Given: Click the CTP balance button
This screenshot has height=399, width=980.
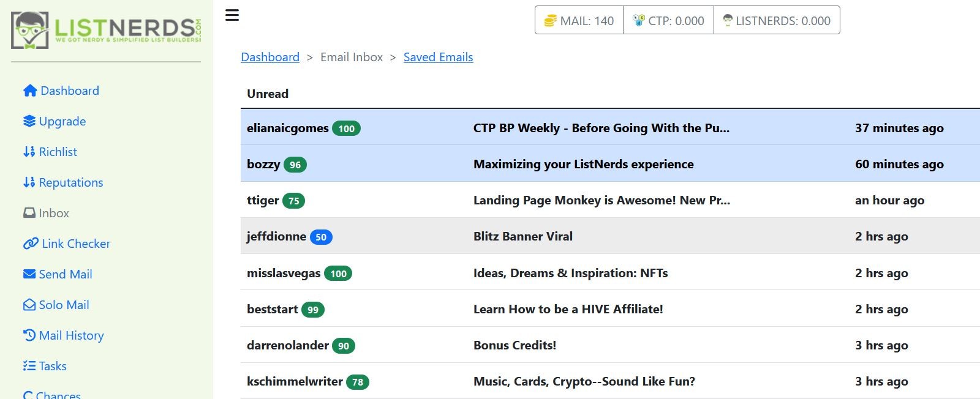Looking at the screenshot, I should click(668, 20).
